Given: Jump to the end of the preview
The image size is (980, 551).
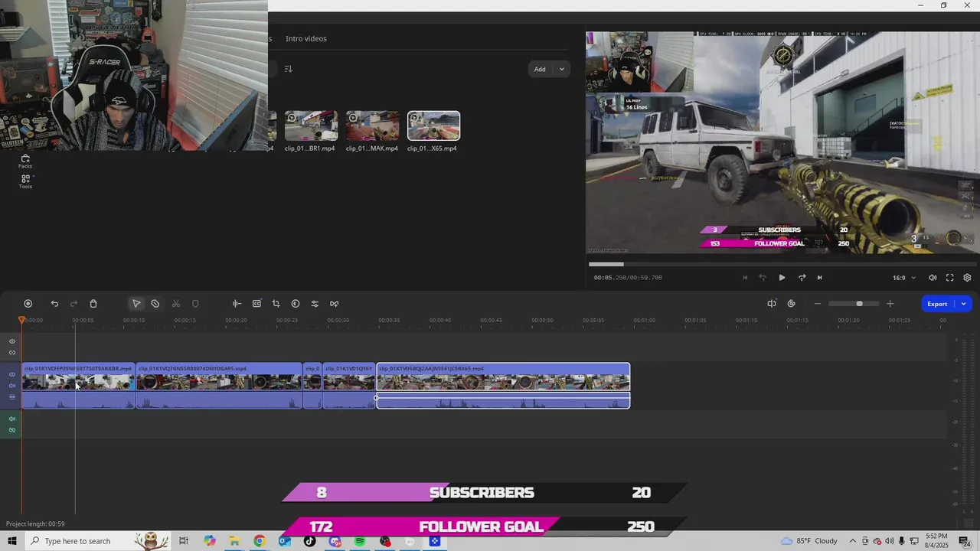Looking at the screenshot, I should 819,278.
